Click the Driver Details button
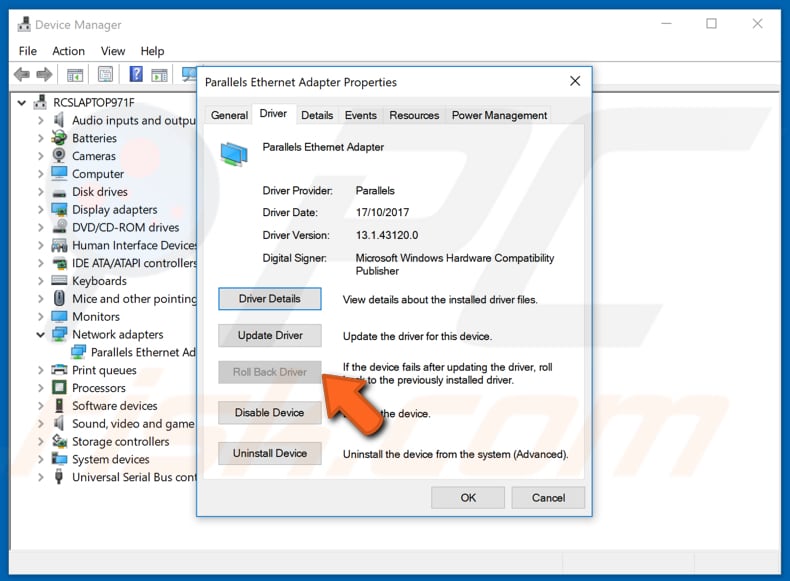This screenshot has height=581, width=790. 270,299
